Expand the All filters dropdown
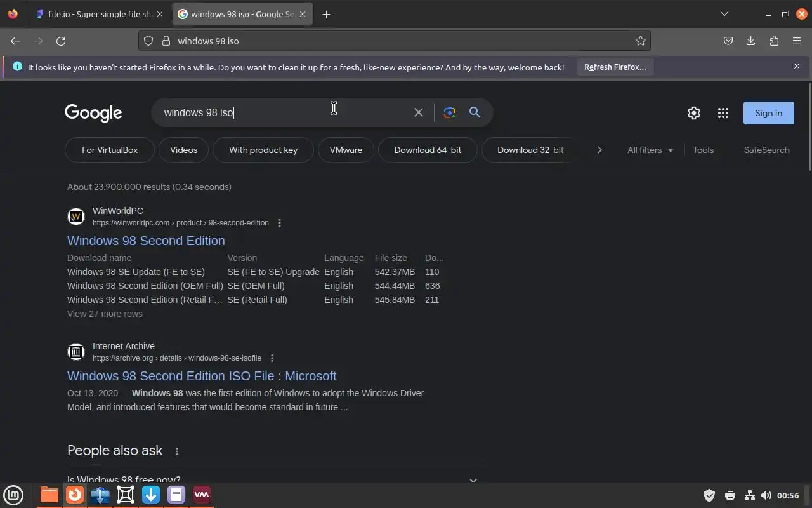 coord(650,150)
